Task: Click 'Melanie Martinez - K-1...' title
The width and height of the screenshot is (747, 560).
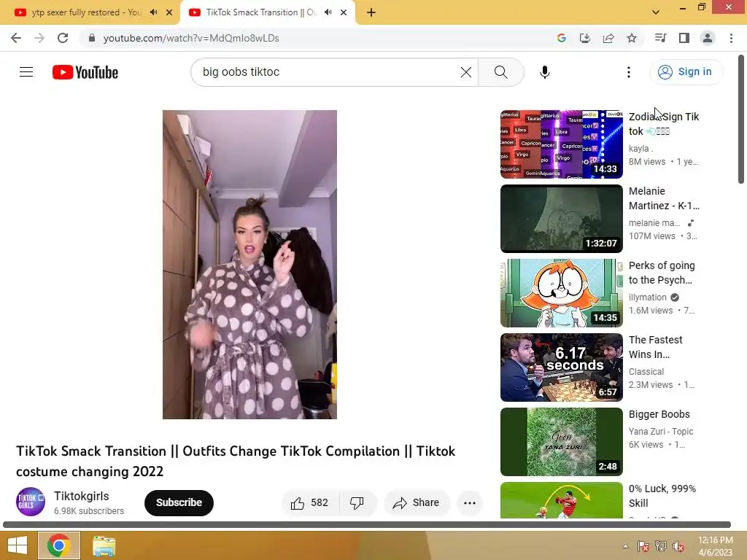Action: [664, 198]
